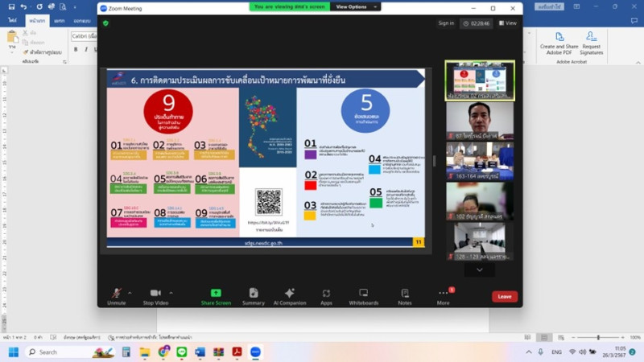Launch the AI Companion panel
The width and height of the screenshot is (644, 362).
click(x=289, y=294)
